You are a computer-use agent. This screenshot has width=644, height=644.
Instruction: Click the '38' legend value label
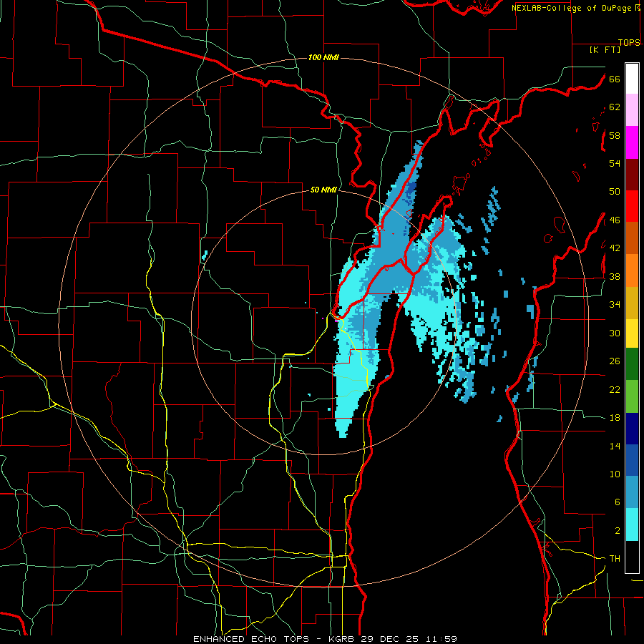tap(615, 276)
